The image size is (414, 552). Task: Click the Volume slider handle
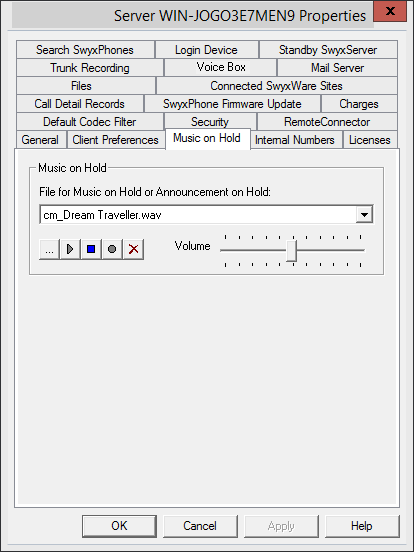[291, 251]
